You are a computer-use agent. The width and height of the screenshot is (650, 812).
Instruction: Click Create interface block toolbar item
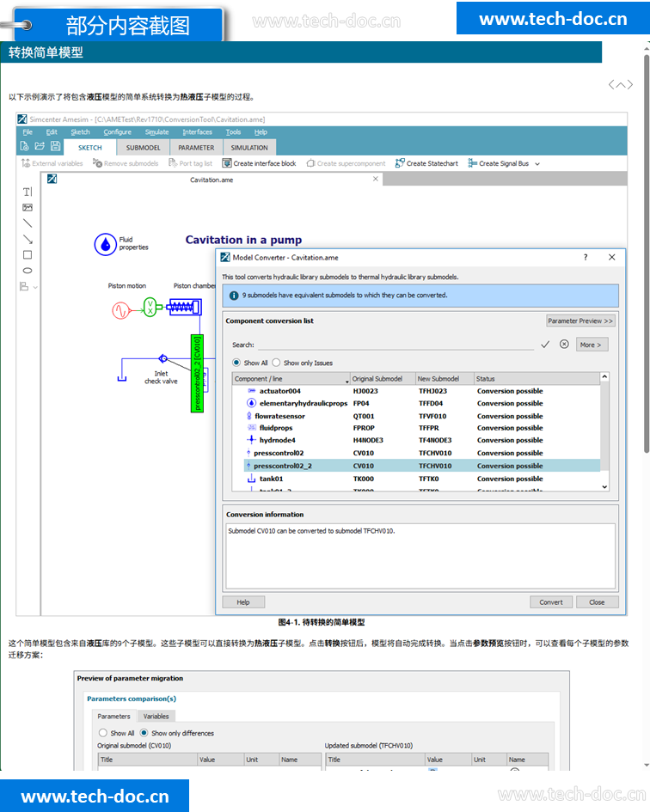(259, 163)
